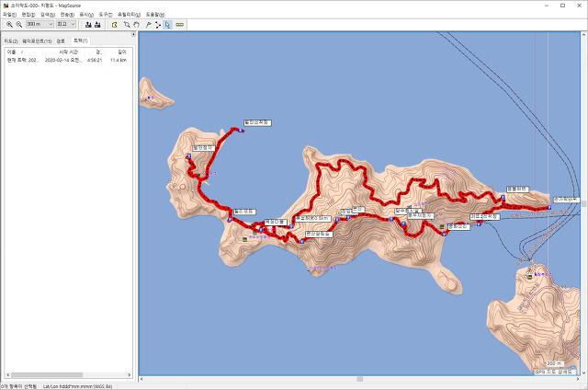Select the 현재 트랙 row in the track list
The image size is (588, 390).
(67, 60)
